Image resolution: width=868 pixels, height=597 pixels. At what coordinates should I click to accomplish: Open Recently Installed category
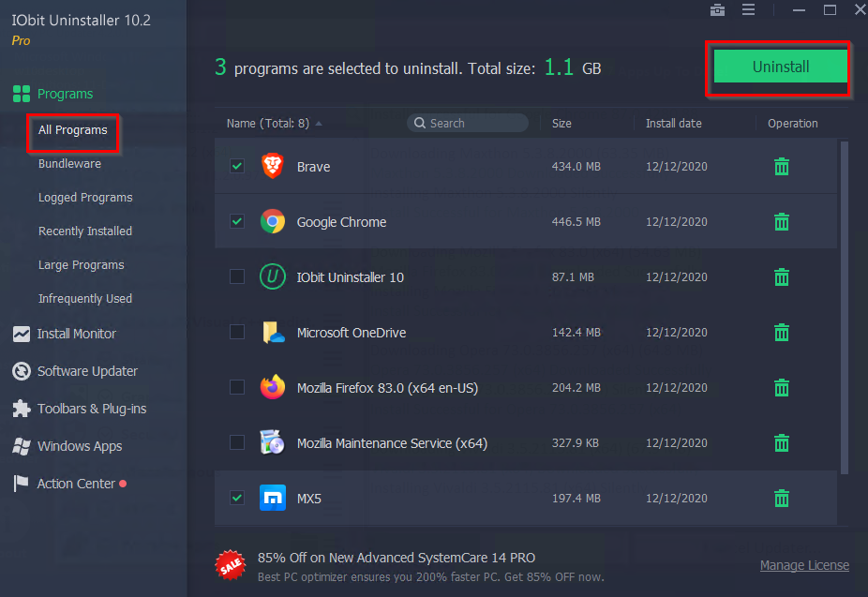click(85, 231)
